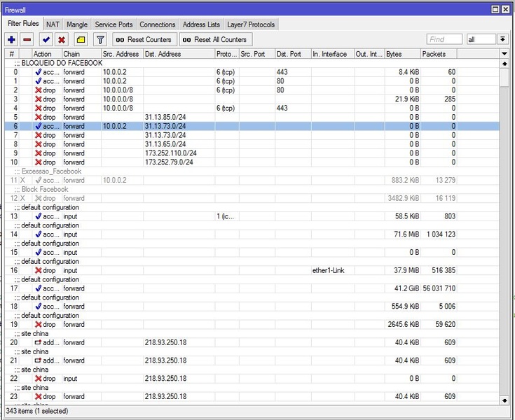Focus the Find search field
515x420 pixels.
coord(444,39)
